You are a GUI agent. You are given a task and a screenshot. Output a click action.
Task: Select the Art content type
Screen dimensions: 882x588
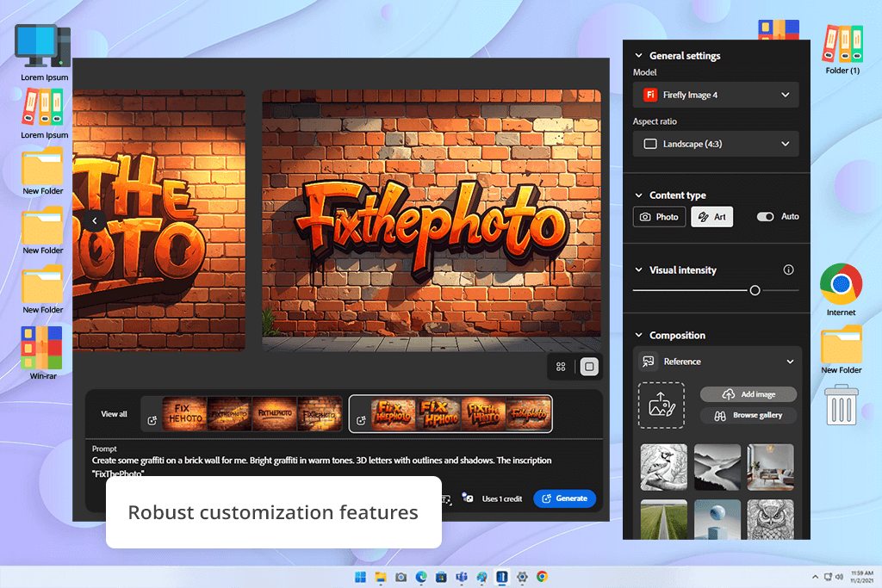[x=712, y=217]
